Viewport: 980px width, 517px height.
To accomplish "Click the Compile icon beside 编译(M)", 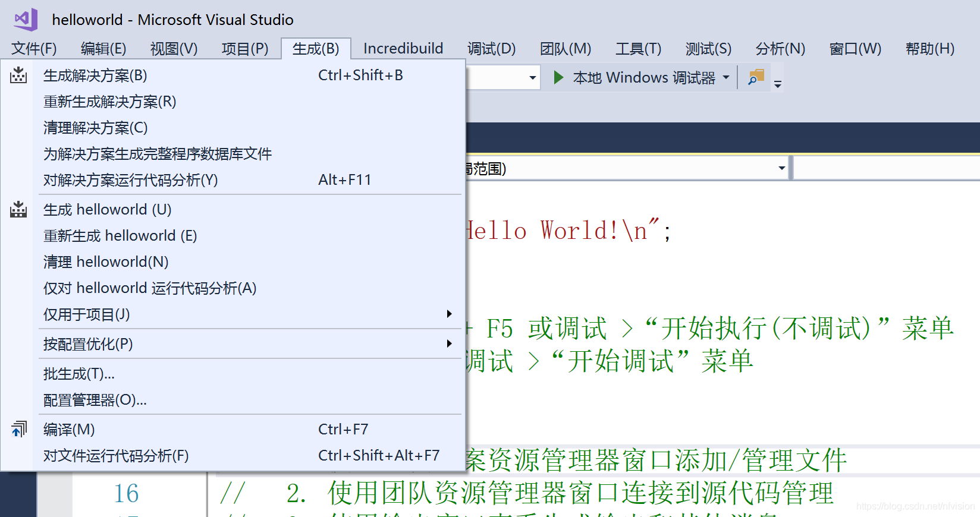I will click(x=19, y=429).
